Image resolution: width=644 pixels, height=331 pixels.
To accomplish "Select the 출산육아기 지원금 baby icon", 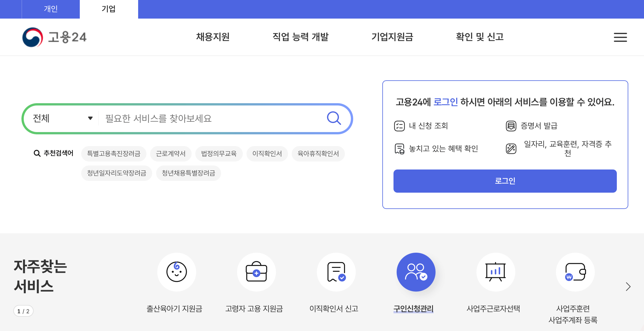I will pos(176,272).
